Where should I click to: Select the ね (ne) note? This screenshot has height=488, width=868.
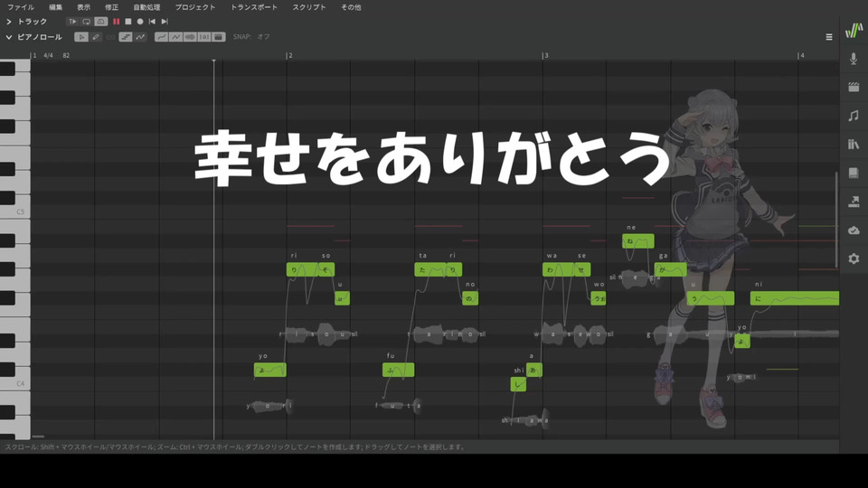coord(637,240)
